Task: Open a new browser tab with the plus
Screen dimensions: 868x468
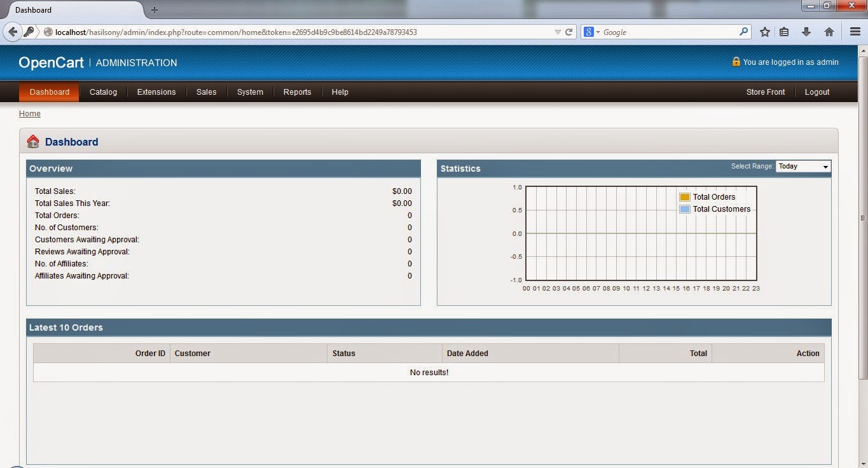Action: [x=154, y=10]
